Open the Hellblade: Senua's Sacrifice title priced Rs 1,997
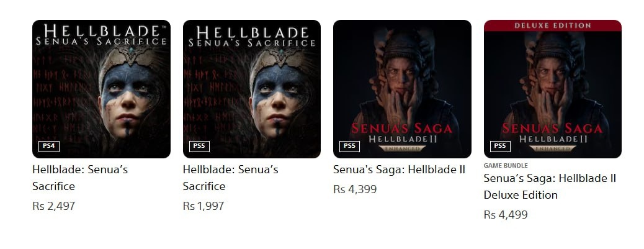 pyautogui.click(x=230, y=178)
